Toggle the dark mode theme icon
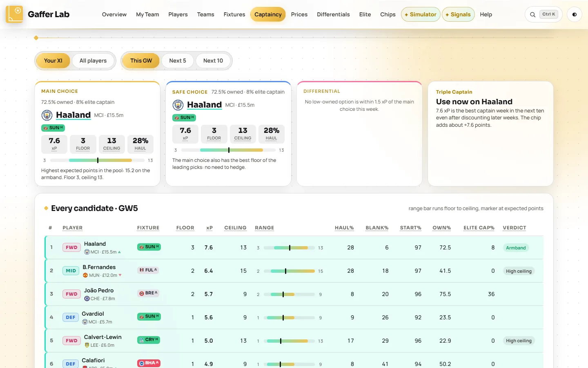 575,14
